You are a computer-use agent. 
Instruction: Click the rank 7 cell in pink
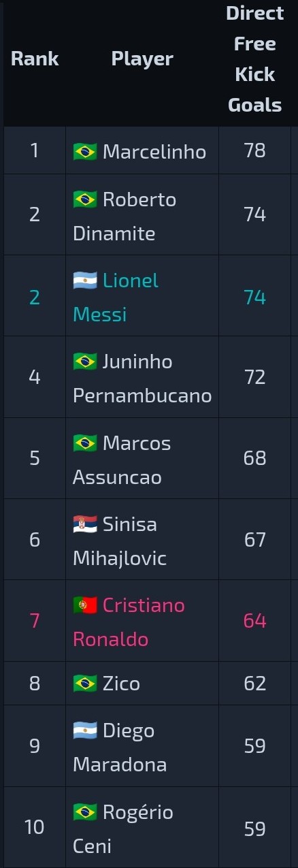coord(35,621)
